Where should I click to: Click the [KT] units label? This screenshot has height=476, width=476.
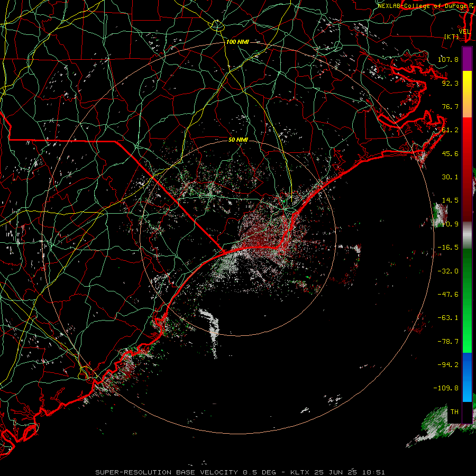point(452,36)
